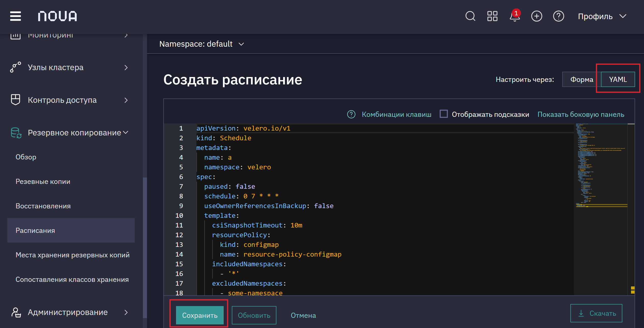The image size is (644, 328).
Task: Expand the Профиль dropdown
Action: [602, 16]
